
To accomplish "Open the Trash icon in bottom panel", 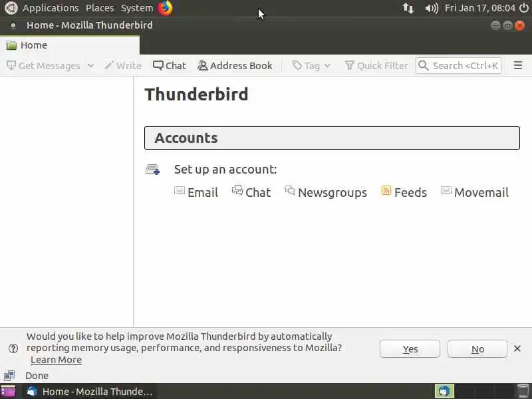I will 523,391.
